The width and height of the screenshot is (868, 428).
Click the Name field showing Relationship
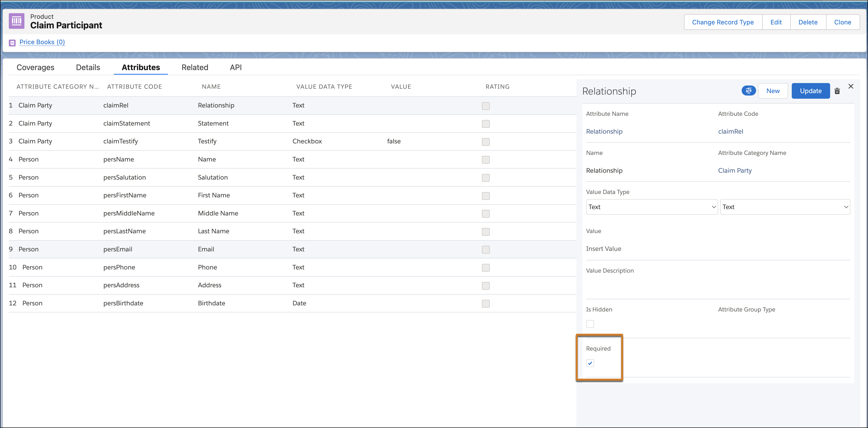[604, 170]
